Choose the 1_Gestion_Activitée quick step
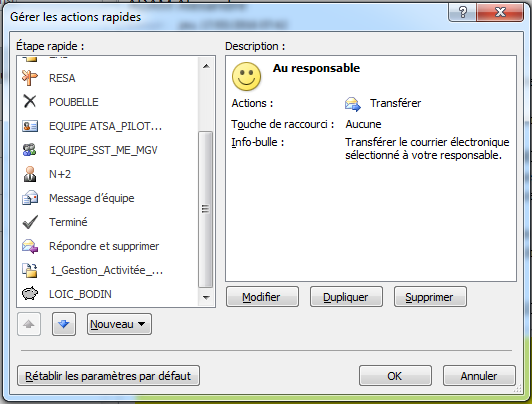The width and height of the screenshot is (532, 404). pos(92,270)
